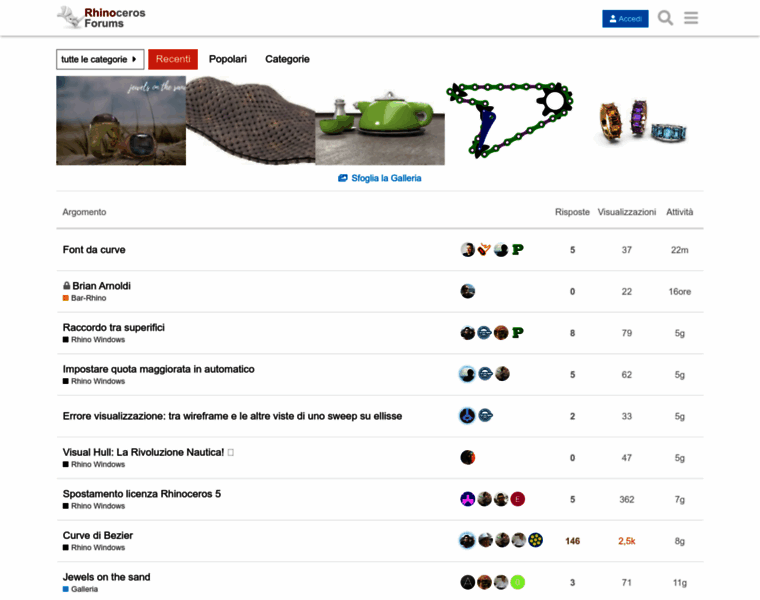Open the perforated fabric gallery thumbnail
Viewport: 760px width, 600px height.
click(251, 121)
